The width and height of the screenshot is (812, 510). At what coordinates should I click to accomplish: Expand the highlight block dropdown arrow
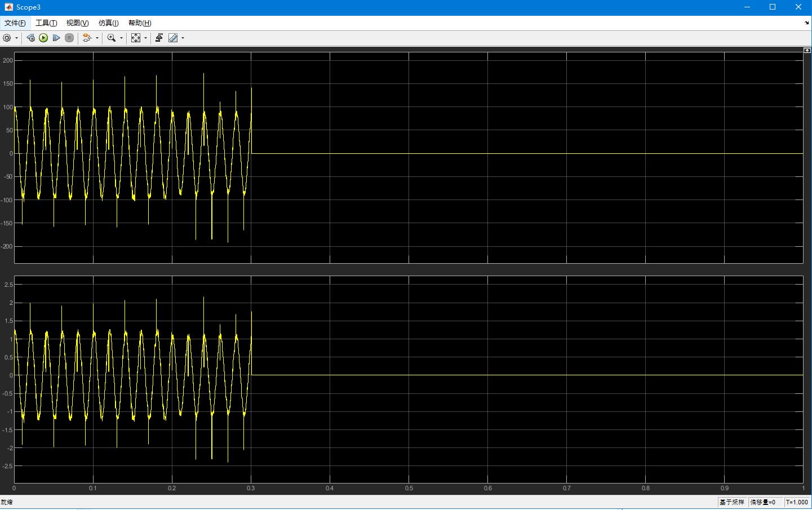click(97, 38)
